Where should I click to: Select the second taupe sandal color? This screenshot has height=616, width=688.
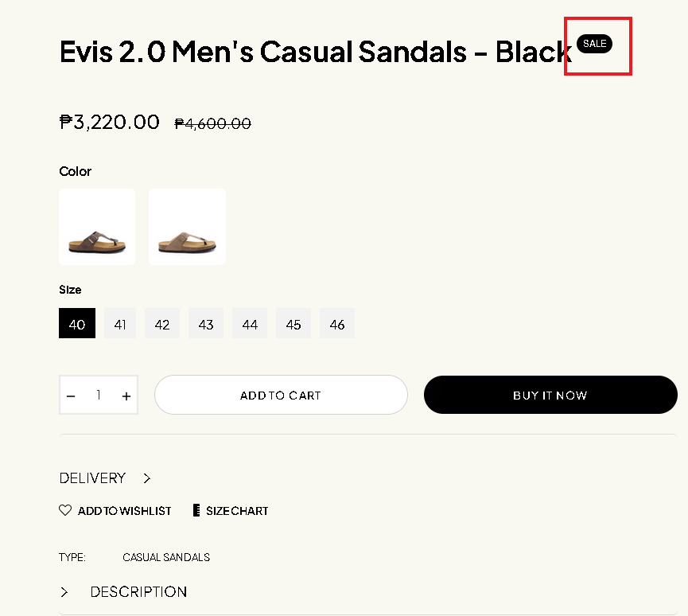(x=187, y=227)
